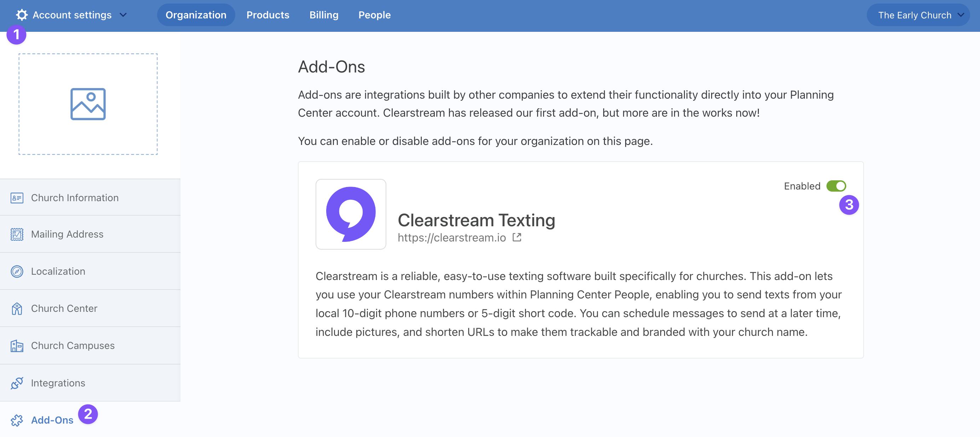Click the Localization compass icon
Screen dimensions: 980x437
coord(17,271)
